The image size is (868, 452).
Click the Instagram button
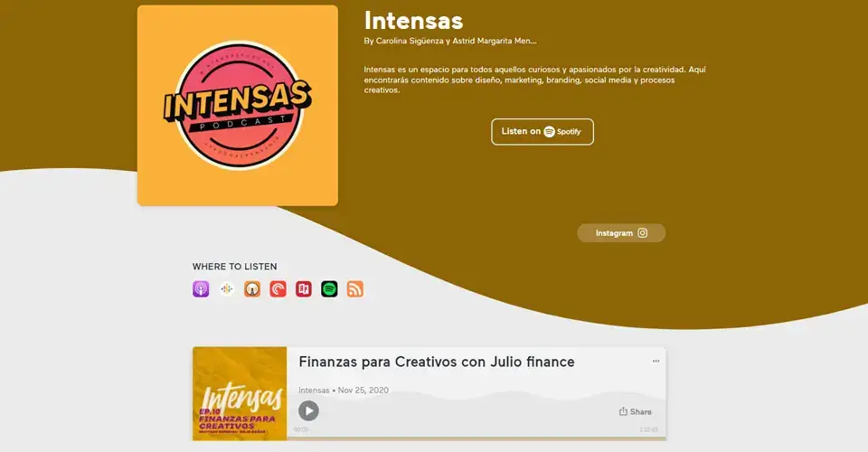pos(621,233)
